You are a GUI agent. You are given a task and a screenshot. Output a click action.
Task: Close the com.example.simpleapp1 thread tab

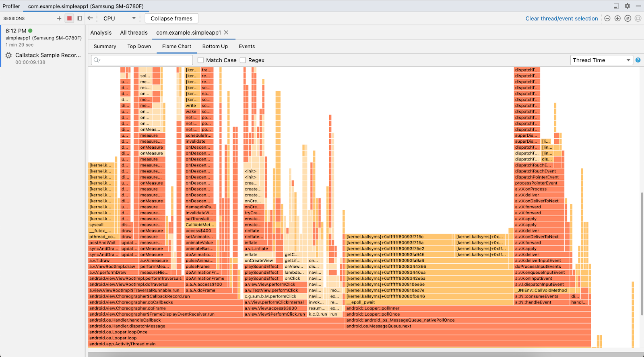(x=226, y=33)
